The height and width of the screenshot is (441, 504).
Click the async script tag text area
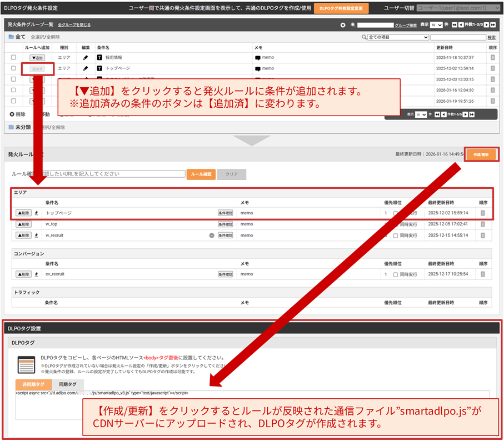point(252,405)
